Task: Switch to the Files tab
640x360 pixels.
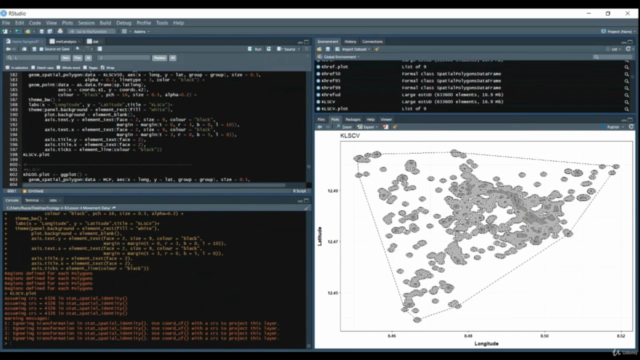Action: [321, 120]
